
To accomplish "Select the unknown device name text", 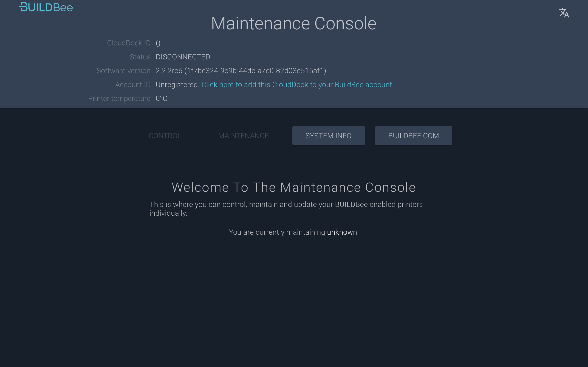I will pyautogui.click(x=342, y=232).
